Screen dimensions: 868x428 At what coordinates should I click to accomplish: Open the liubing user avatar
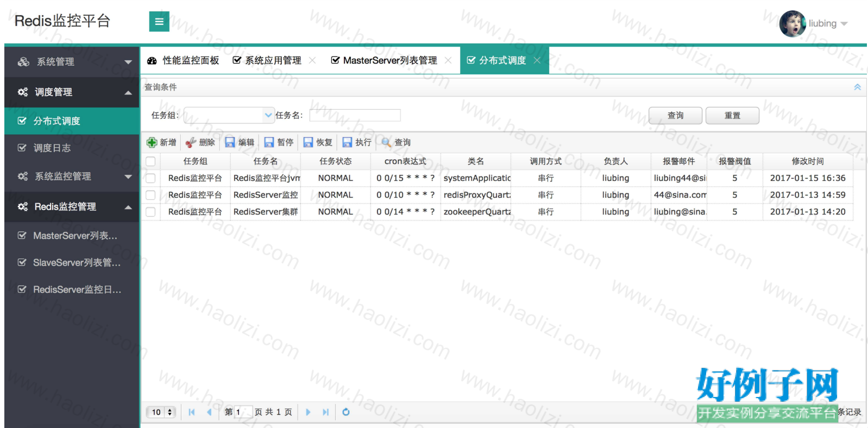792,23
